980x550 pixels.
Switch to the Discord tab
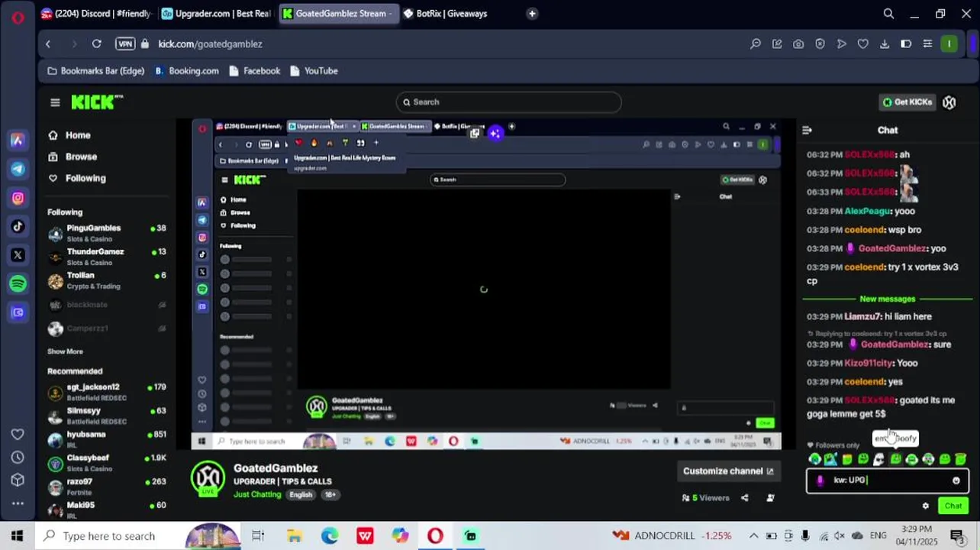[x=96, y=14]
